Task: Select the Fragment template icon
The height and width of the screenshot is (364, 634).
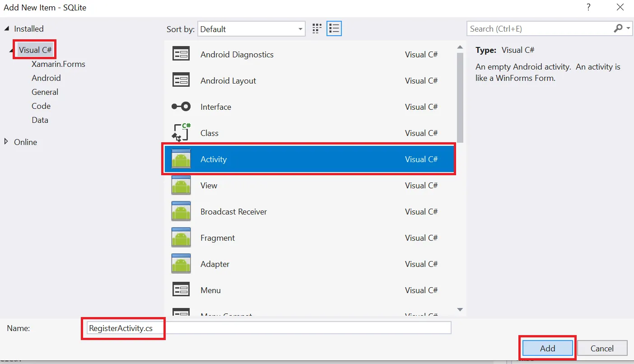Action: (x=181, y=238)
